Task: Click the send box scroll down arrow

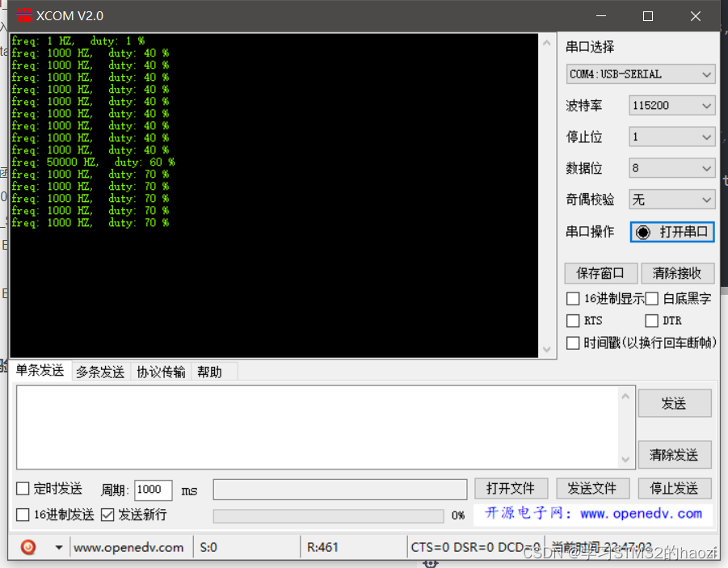Action: coord(625,459)
